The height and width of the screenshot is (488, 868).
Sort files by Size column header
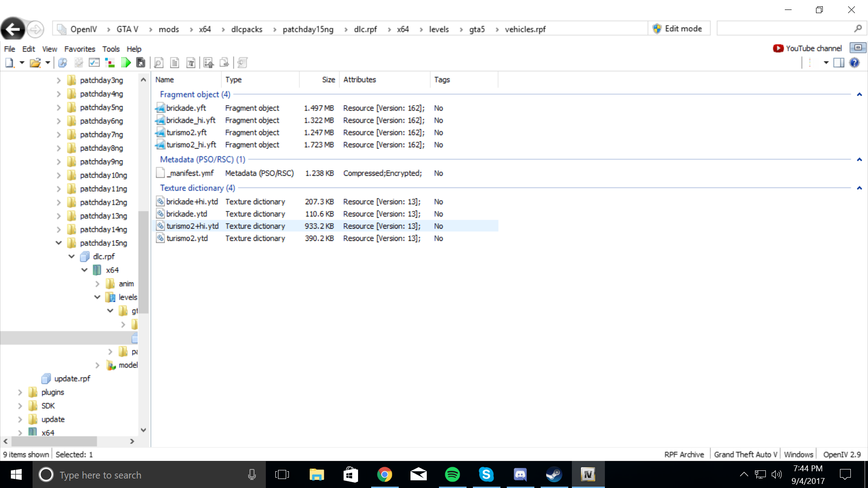coord(328,80)
